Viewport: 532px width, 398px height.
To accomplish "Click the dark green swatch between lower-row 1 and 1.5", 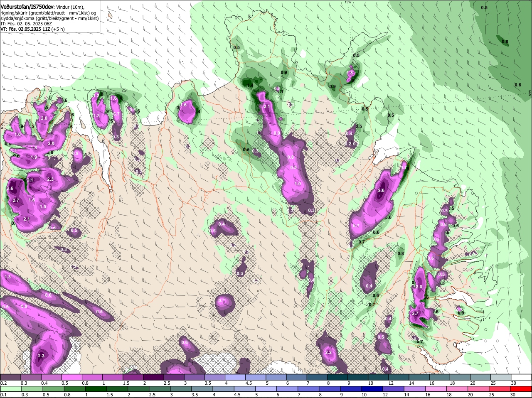I will 96,388.
